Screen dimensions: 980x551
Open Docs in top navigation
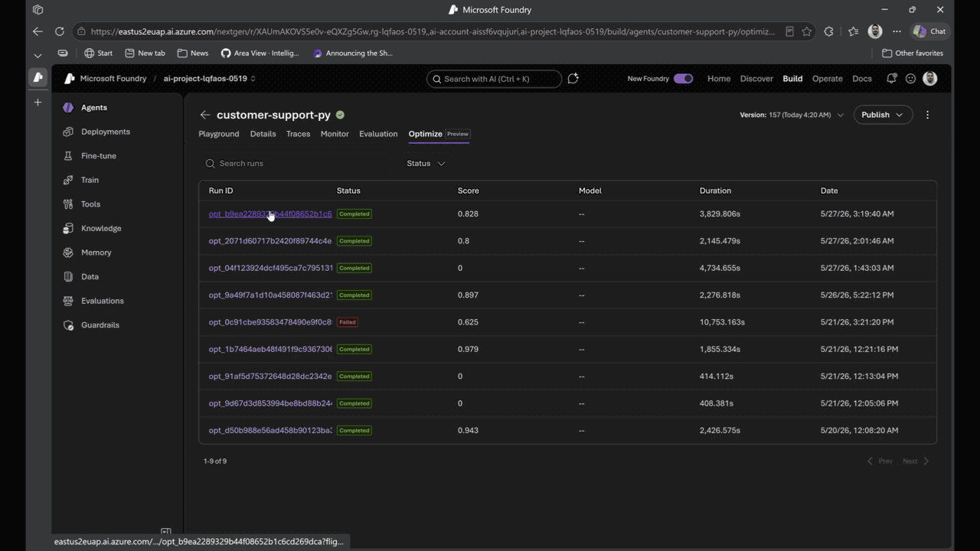(862, 79)
